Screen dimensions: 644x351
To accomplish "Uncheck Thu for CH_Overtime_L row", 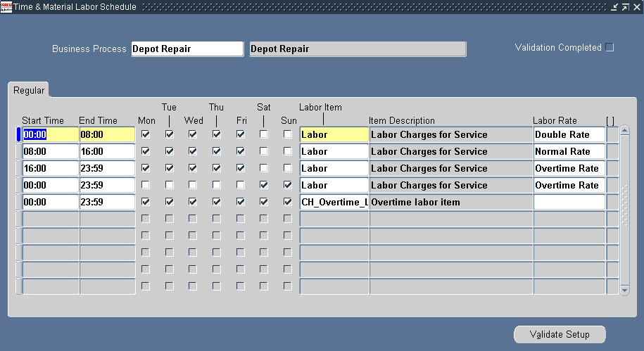I will [217, 202].
